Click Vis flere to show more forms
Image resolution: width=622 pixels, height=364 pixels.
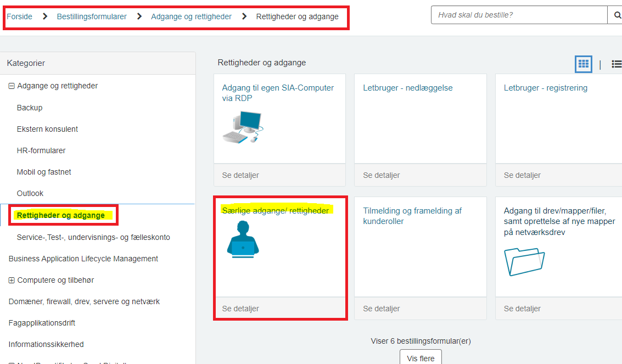coord(420,357)
